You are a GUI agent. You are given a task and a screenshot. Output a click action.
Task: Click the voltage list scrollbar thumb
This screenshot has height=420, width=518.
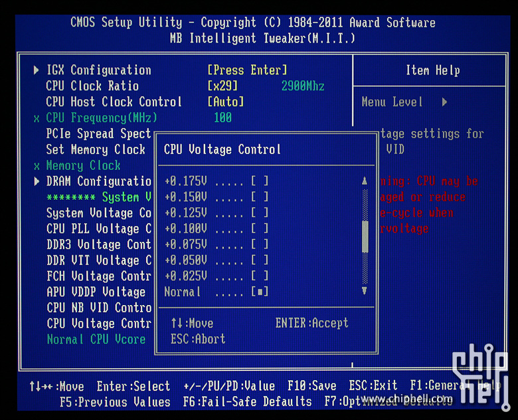pos(365,237)
